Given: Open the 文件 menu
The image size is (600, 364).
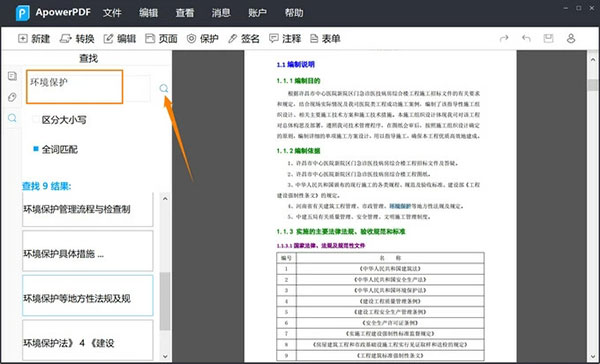Looking at the screenshot, I should point(112,13).
